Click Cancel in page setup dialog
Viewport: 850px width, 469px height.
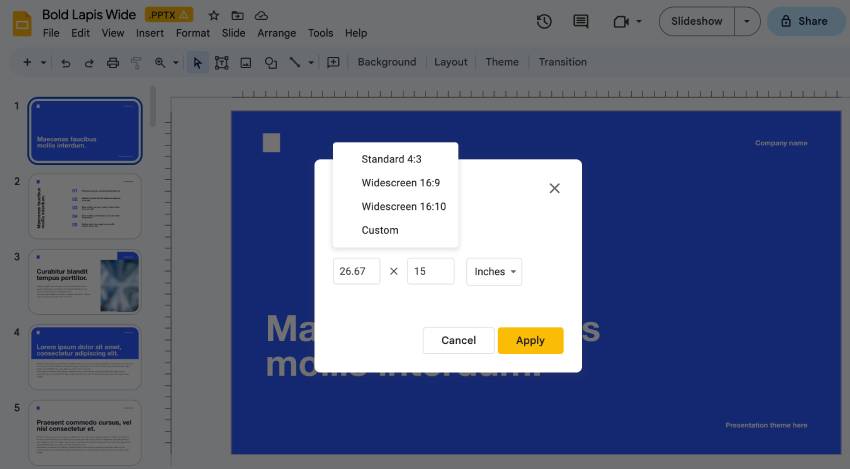[459, 340]
